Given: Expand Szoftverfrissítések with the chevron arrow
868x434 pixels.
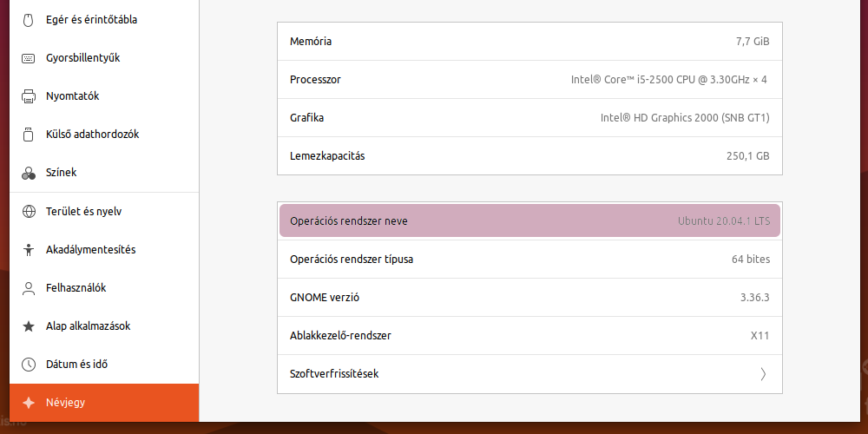Looking at the screenshot, I should click(x=763, y=374).
